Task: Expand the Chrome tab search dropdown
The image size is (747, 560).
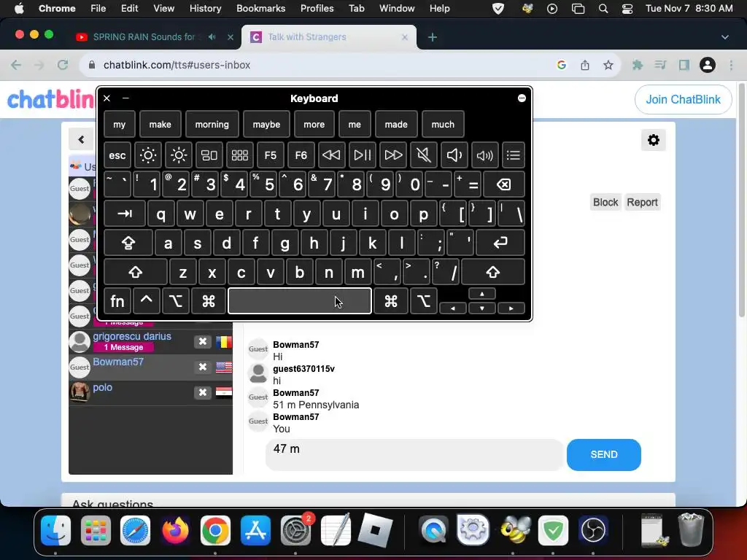Action: (724, 37)
